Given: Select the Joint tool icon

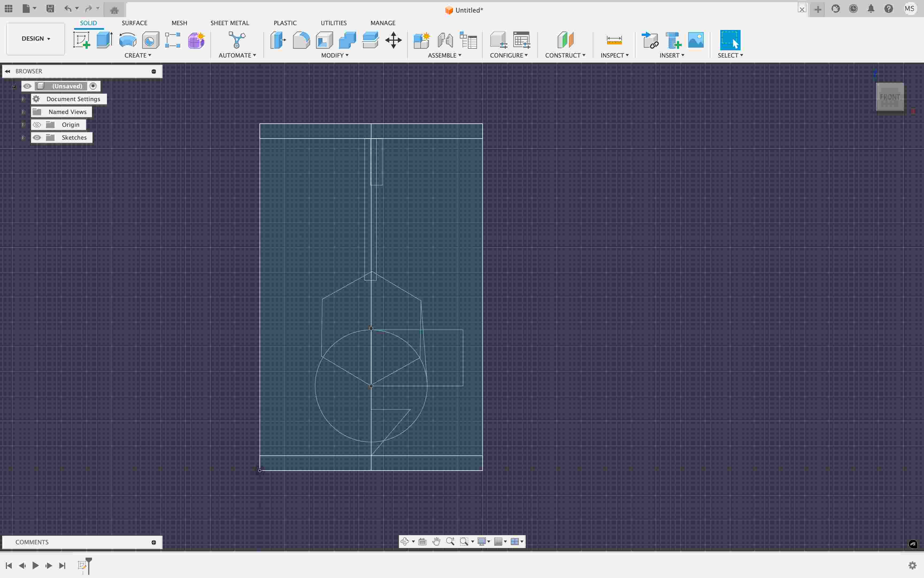Looking at the screenshot, I should (x=445, y=40).
